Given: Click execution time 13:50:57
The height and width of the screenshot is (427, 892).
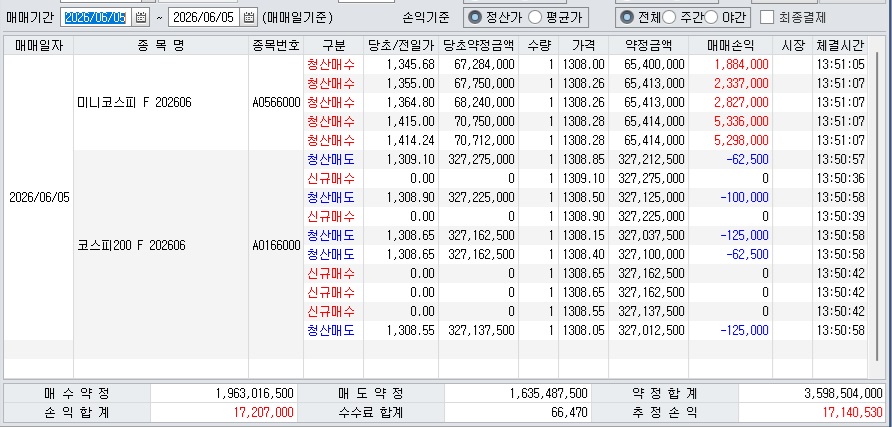Looking at the screenshot, I should click(x=841, y=159).
